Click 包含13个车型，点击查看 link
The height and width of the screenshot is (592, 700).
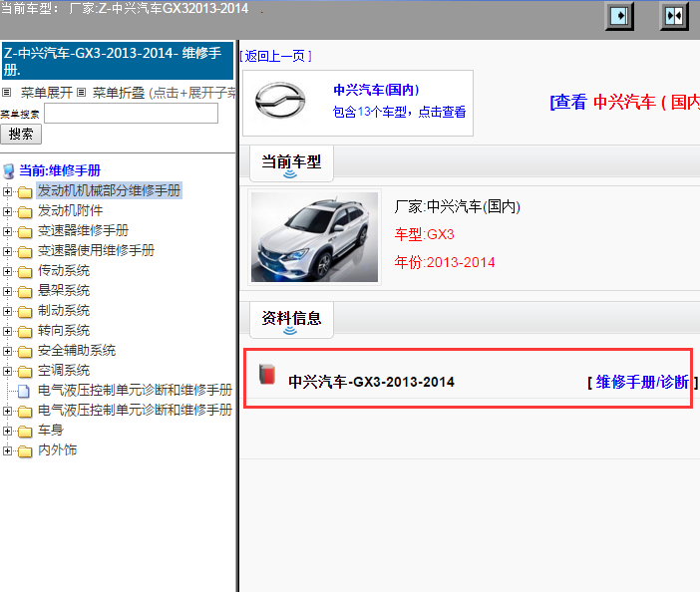coord(399,112)
